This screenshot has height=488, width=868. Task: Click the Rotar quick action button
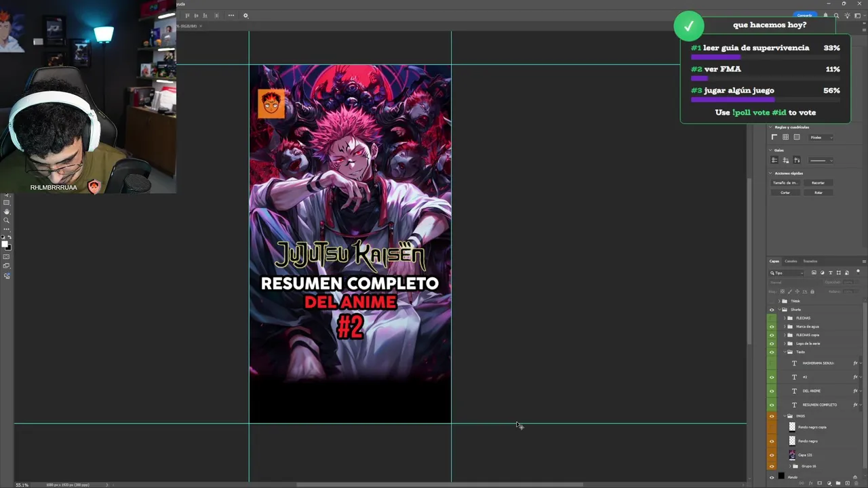point(818,192)
